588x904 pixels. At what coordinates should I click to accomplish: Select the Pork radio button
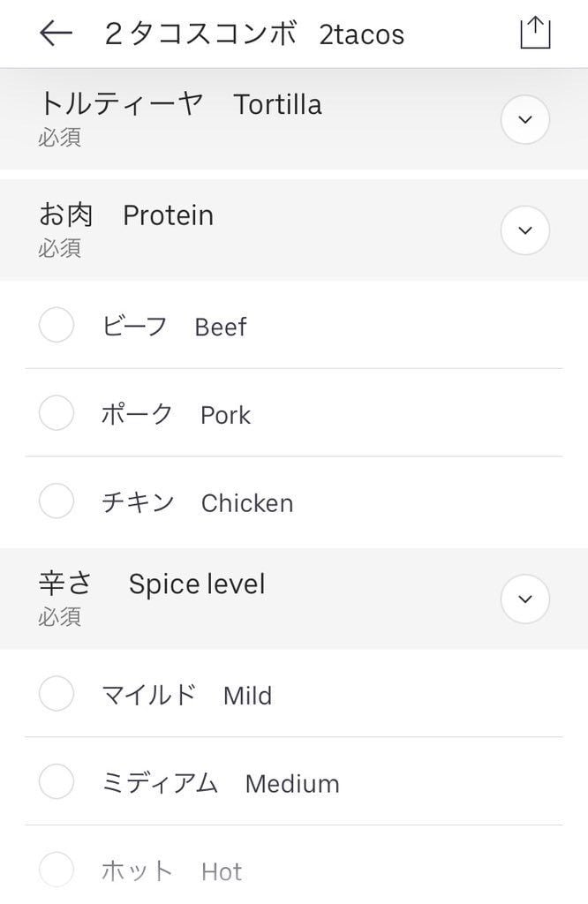(57, 413)
